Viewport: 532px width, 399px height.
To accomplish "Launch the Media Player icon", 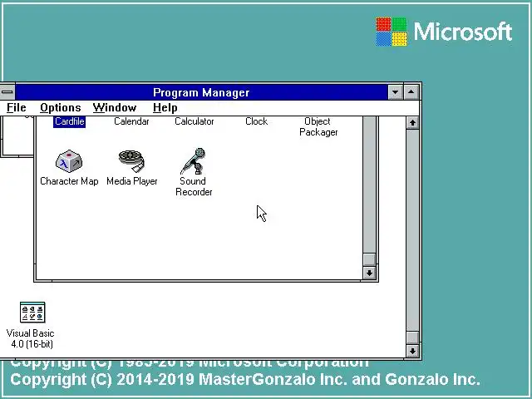I will tap(131, 161).
